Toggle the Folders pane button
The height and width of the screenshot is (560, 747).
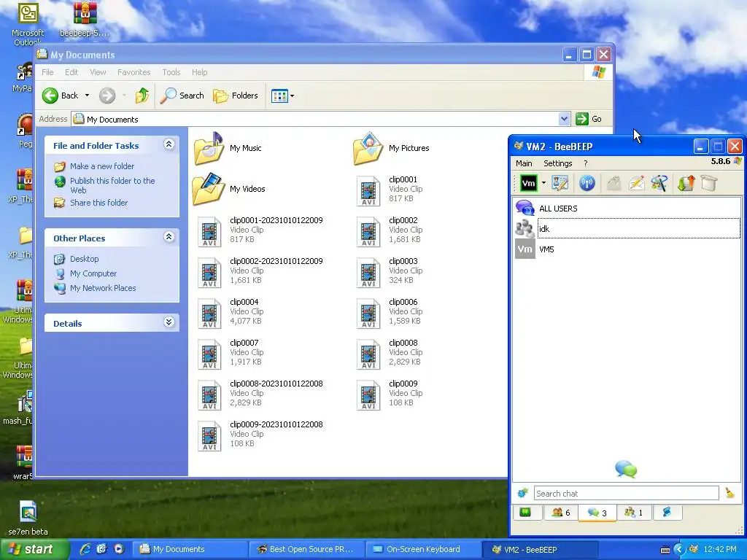tap(236, 96)
